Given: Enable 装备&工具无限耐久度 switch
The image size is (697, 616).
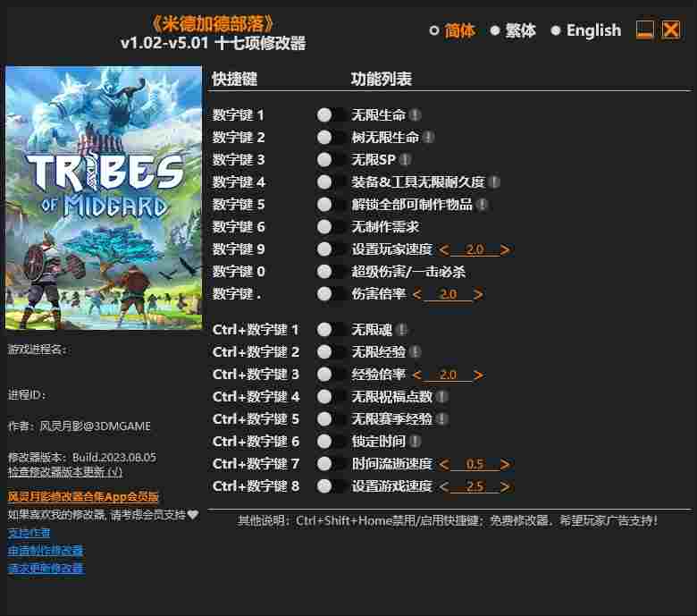Looking at the screenshot, I should [331, 181].
